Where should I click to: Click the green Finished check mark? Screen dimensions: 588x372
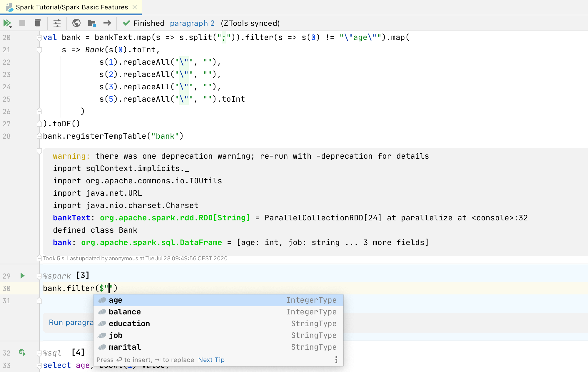tap(126, 23)
